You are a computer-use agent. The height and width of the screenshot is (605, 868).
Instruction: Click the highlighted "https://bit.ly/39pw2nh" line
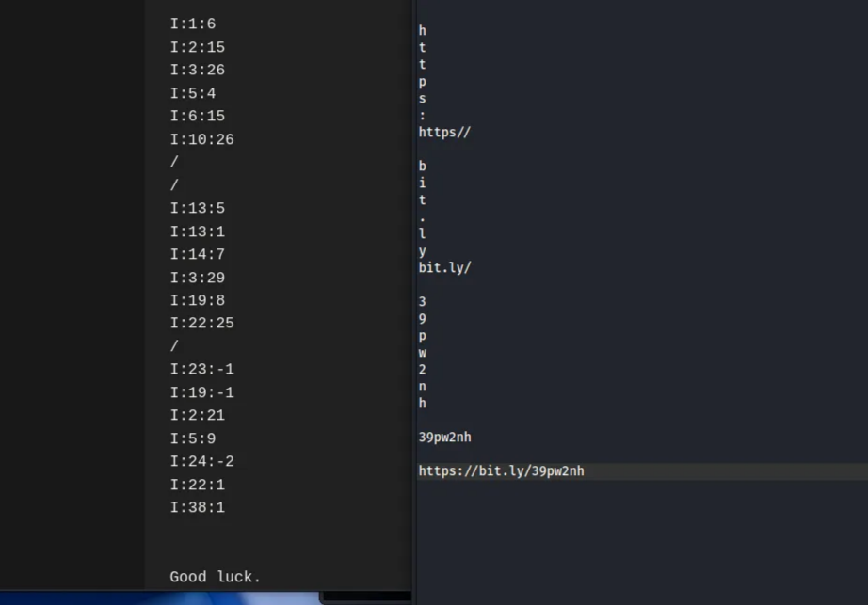tap(643, 471)
